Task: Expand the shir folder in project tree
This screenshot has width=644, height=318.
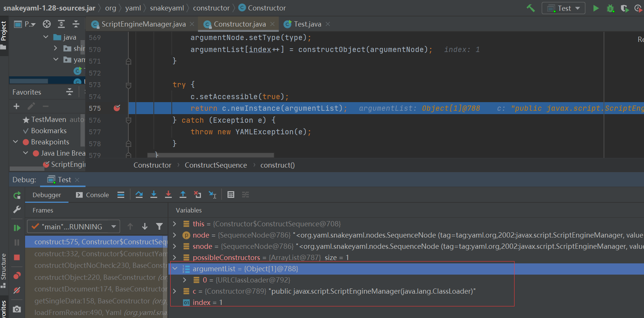Action: tap(55, 48)
